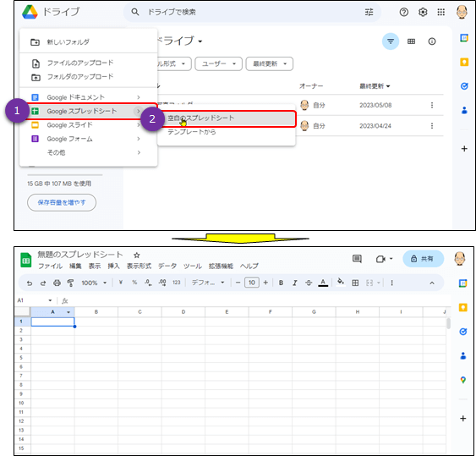This screenshot has height=456, width=476.
Task: Decrease font size minus button
Action: point(238,283)
